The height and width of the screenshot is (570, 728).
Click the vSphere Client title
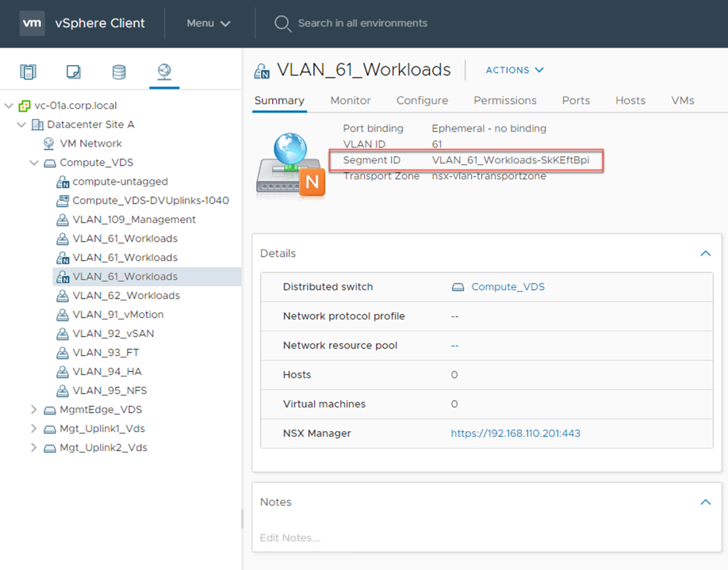click(x=100, y=23)
